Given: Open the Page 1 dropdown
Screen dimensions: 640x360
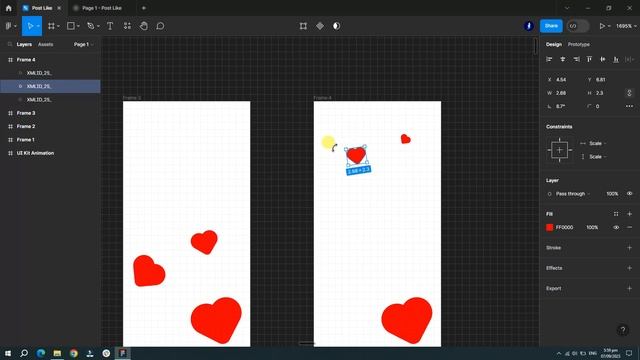Looking at the screenshot, I should coord(84,44).
